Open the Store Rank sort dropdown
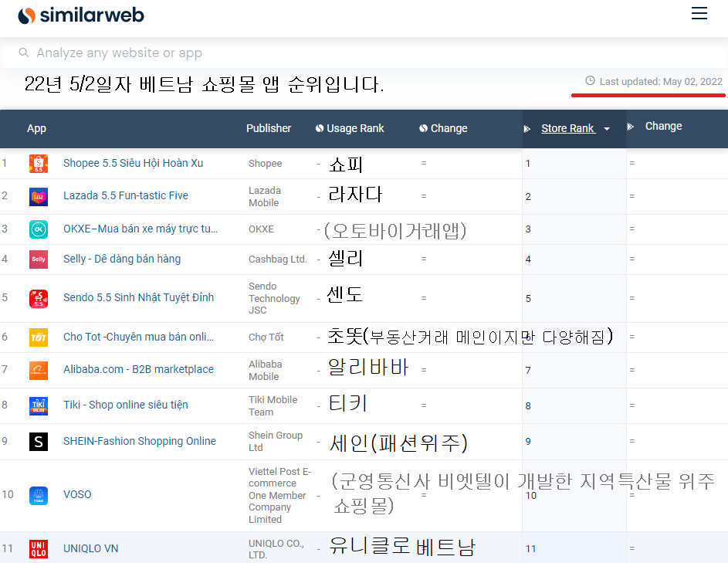Screen dimensions: 728x563 pyautogui.click(x=607, y=128)
